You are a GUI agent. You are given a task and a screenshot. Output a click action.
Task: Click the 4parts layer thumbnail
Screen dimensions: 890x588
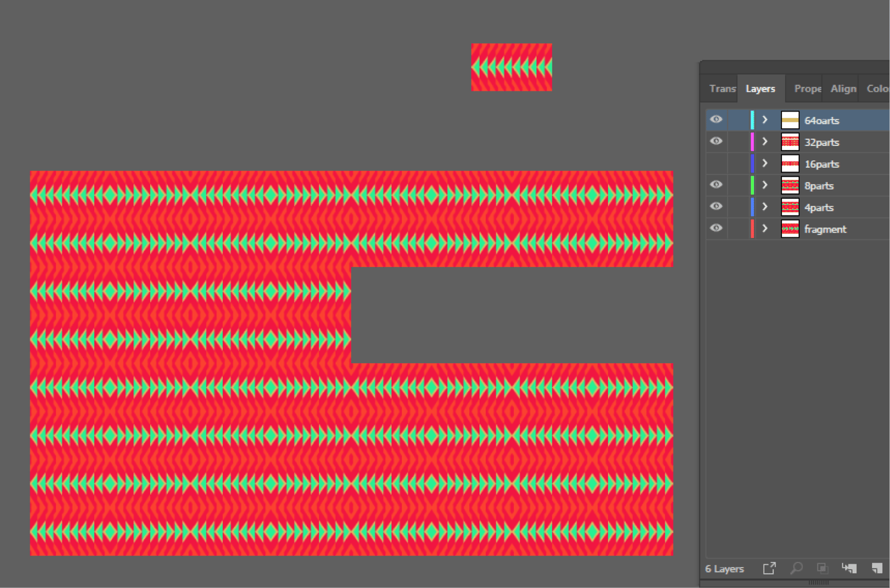[x=790, y=207]
